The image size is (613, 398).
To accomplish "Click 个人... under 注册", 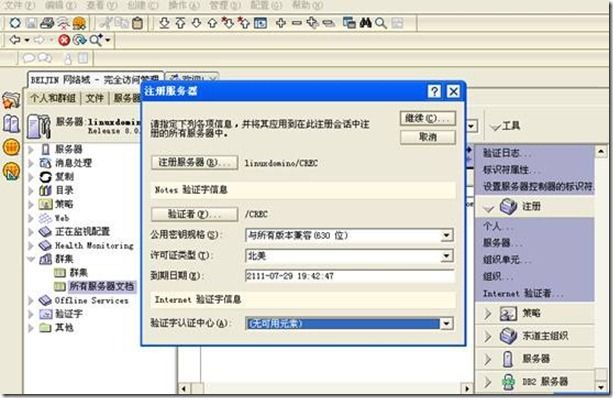I will pos(498,226).
